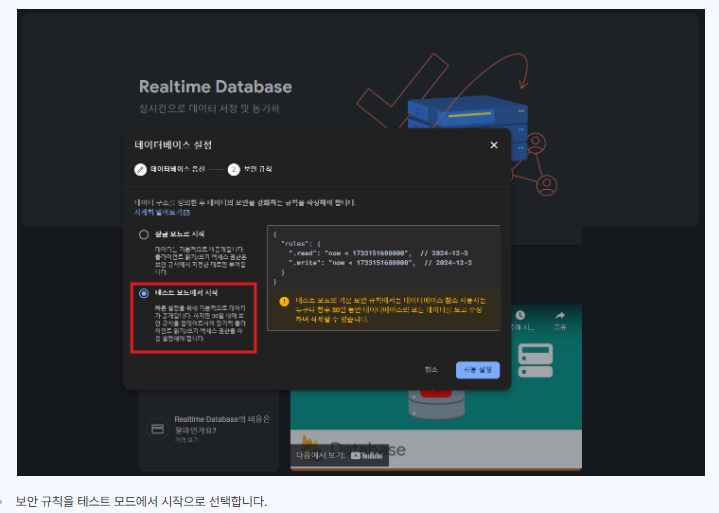Screen dimensions: 719x513
Task: Click the ".read" rule line in code
Action: pyautogui.click(x=378, y=253)
